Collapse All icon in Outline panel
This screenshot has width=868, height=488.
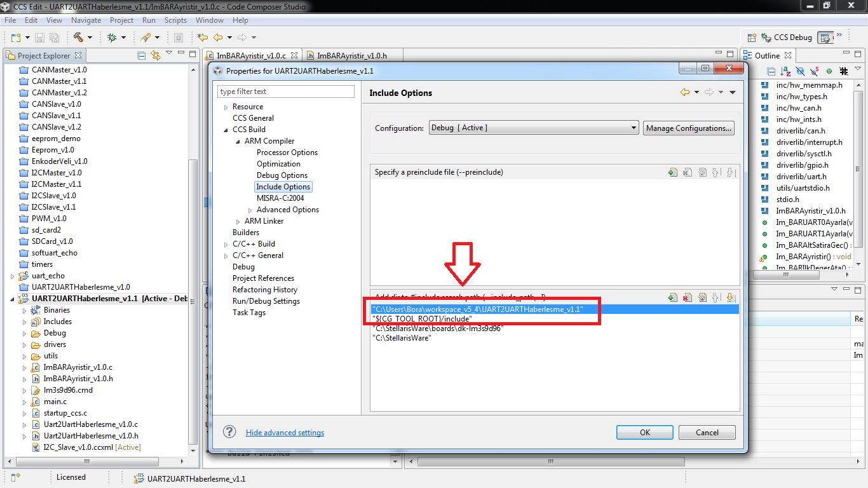pos(771,71)
